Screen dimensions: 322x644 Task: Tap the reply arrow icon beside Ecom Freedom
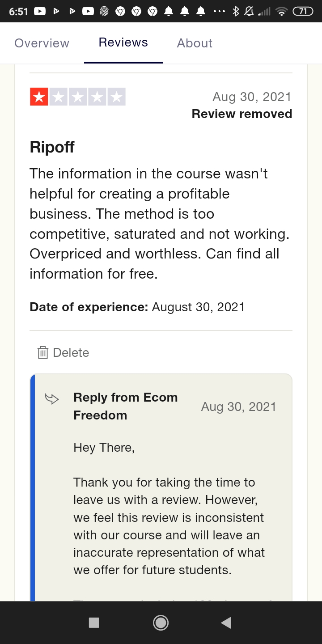(x=52, y=398)
